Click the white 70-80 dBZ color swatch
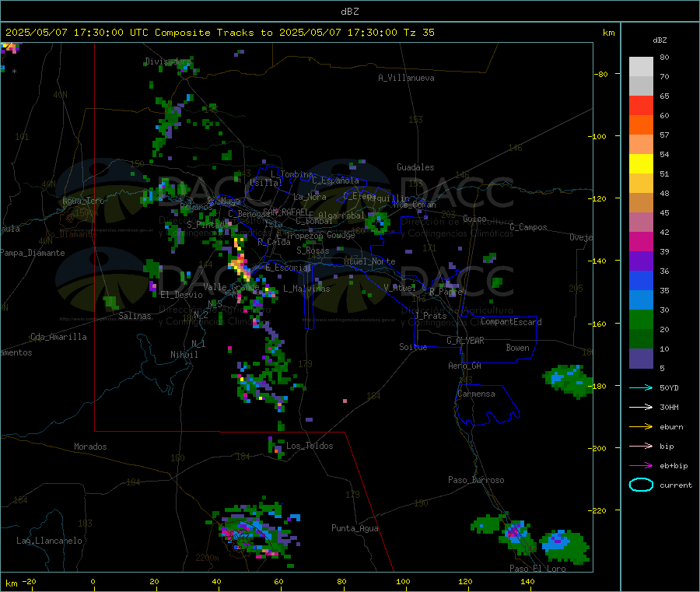Screen dimensions: 700x592 pos(641,67)
